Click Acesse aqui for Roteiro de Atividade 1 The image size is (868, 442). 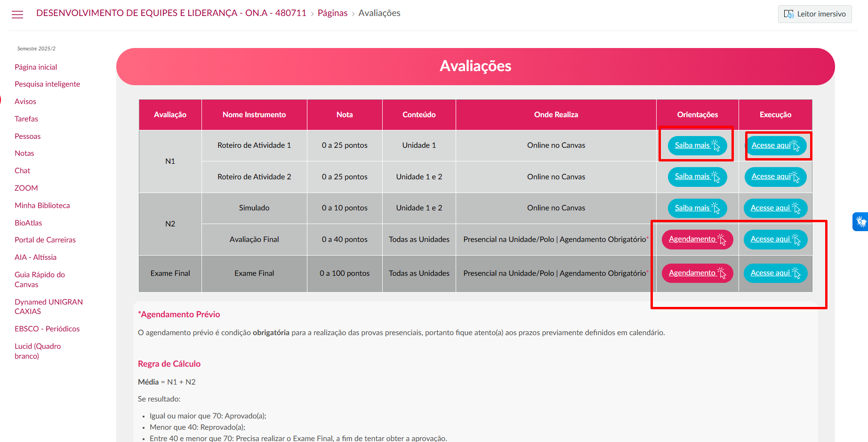click(775, 145)
